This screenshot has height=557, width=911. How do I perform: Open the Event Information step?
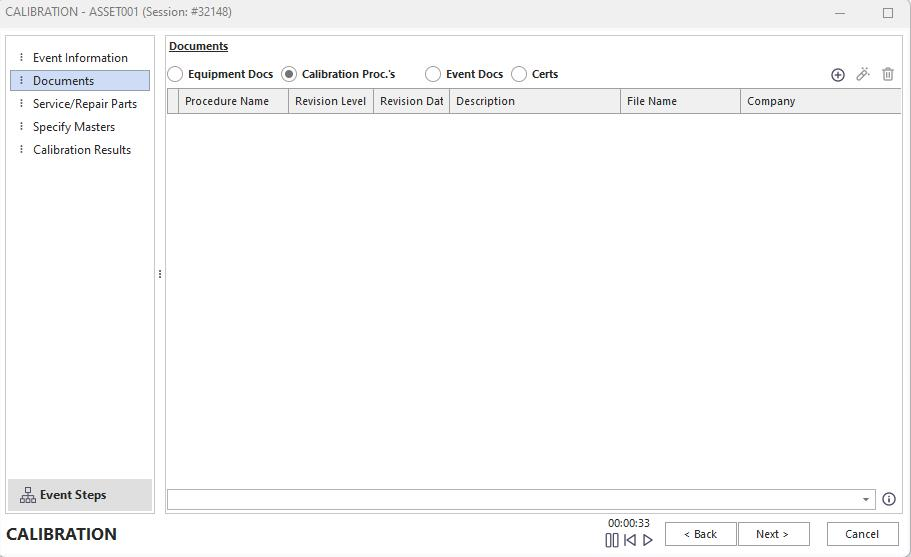click(80, 58)
